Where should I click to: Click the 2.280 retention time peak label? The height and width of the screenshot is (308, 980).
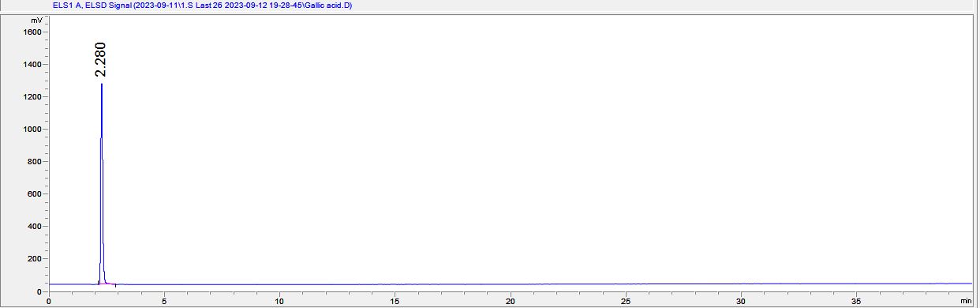coord(100,60)
